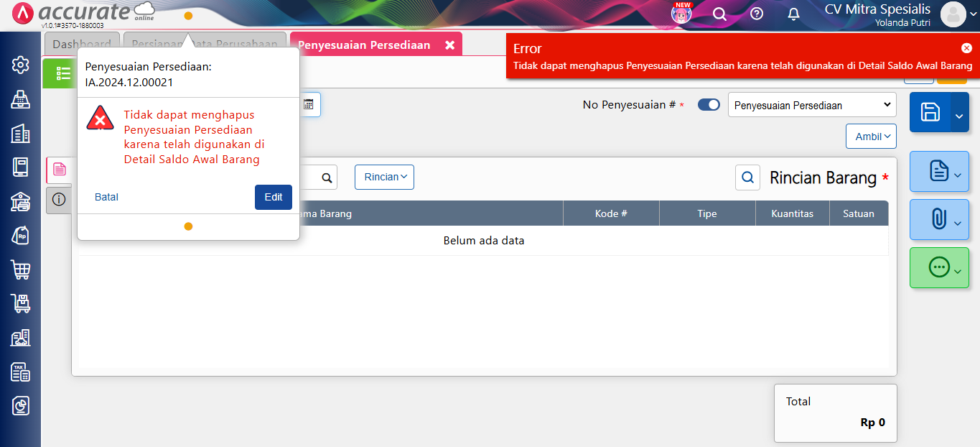Open attachments via the paperclip button

click(x=937, y=220)
